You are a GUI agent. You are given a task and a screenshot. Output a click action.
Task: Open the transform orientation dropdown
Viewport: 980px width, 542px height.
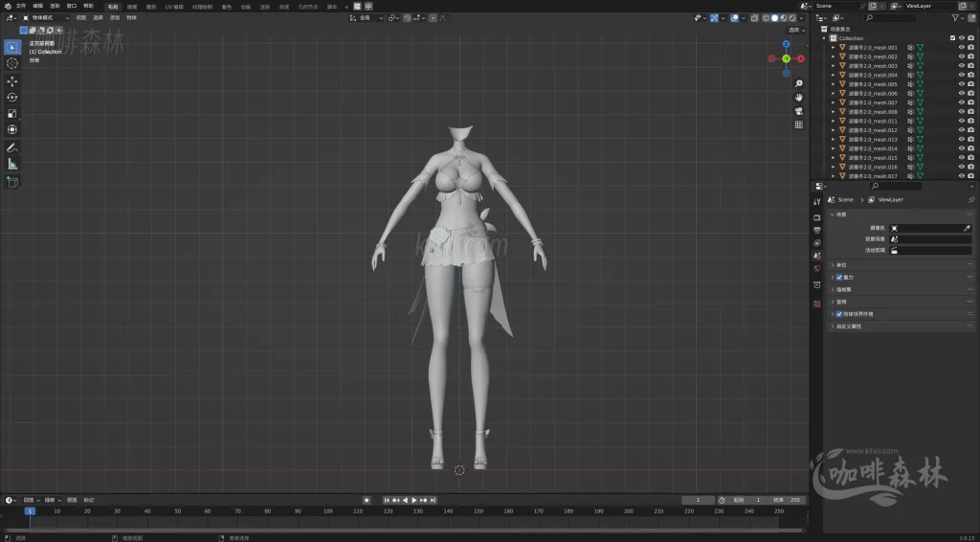[367, 18]
